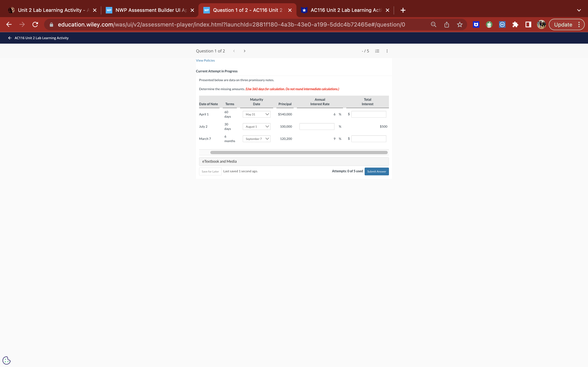Open the May 31 maturity date dropdown

pyautogui.click(x=256, y=114)
